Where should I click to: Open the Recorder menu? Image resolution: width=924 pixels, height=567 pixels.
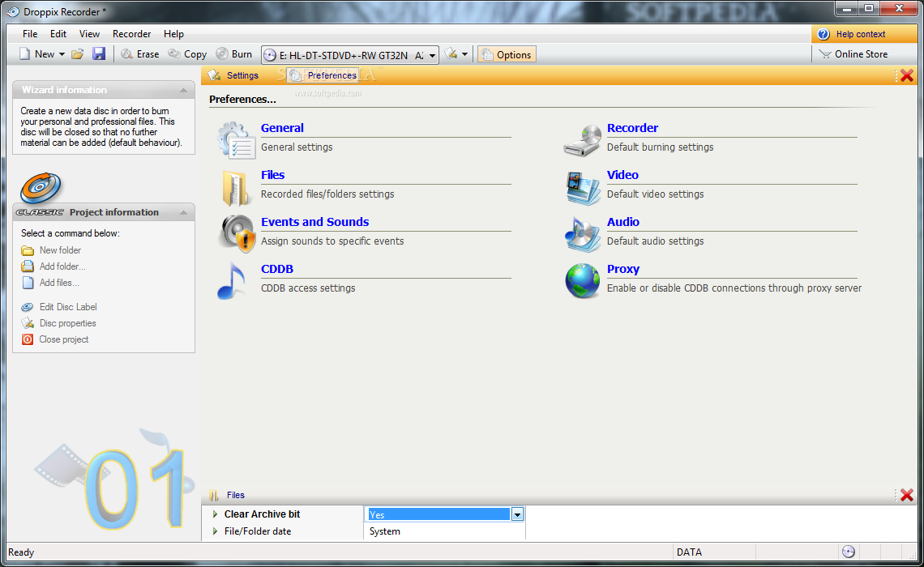click(131, 34)
